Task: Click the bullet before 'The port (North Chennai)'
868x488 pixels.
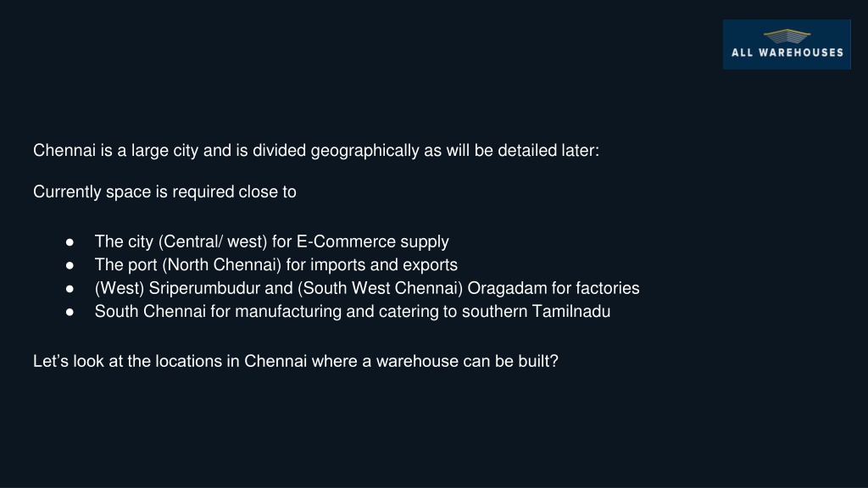Action: [70, 265]
